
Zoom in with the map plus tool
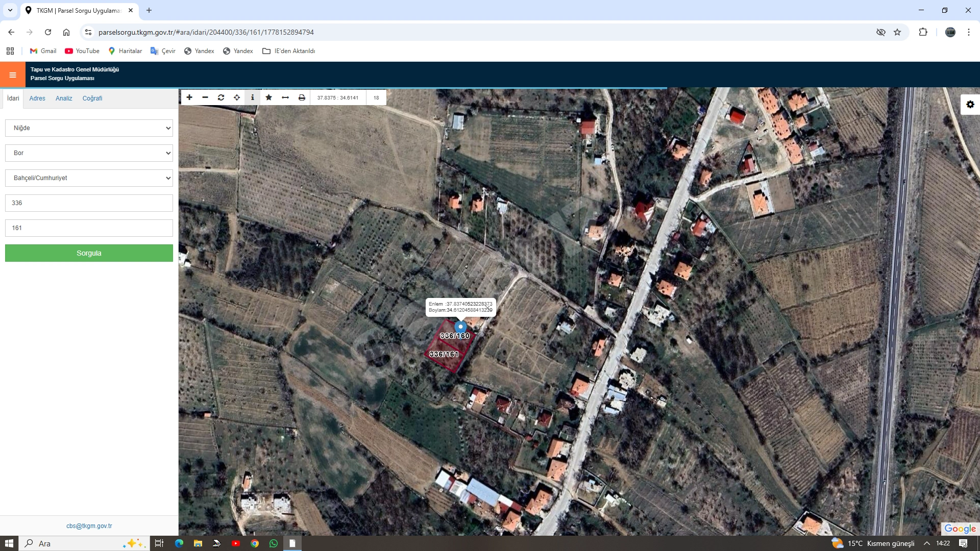(x=189, y=97)
